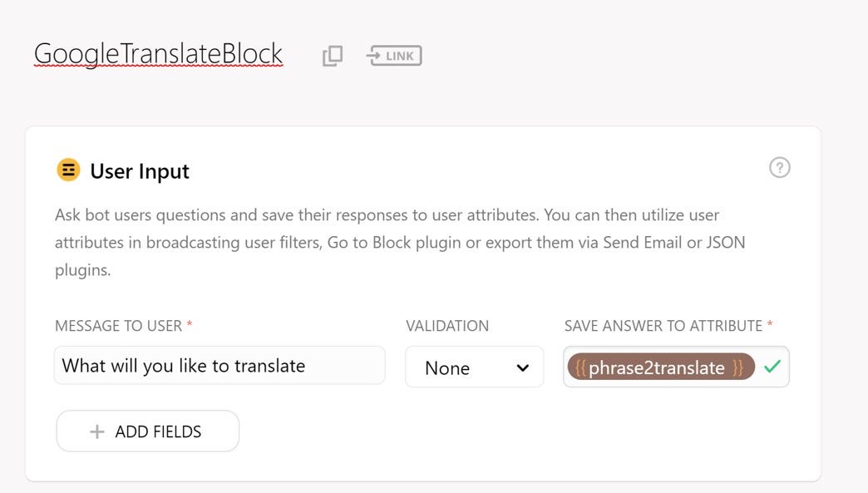Click the VALIDATION label
This screenshot has width=868, height=493.
click(447, 326)
